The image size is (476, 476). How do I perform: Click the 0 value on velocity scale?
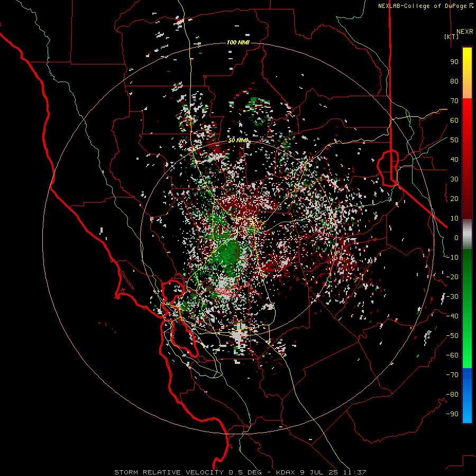456,238
